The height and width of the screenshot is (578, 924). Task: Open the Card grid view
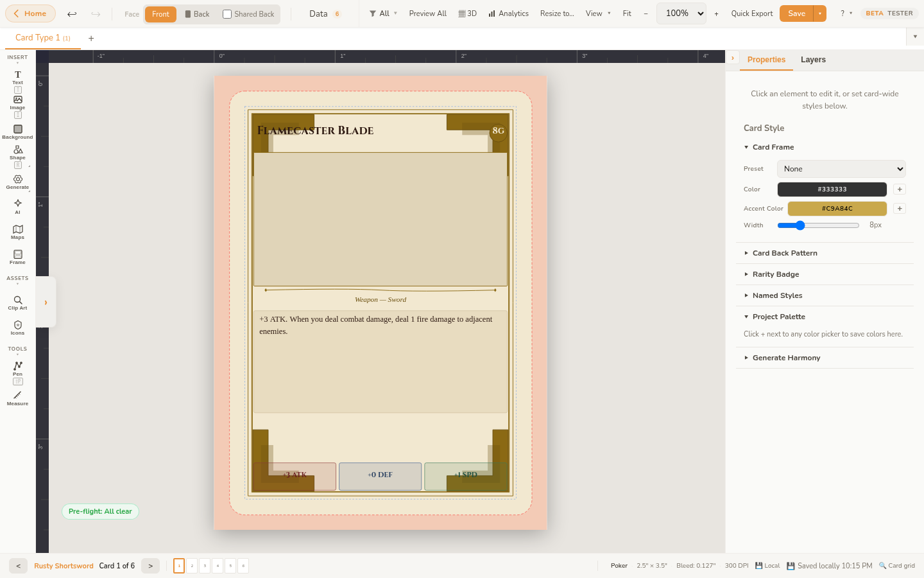pos(897,566)
